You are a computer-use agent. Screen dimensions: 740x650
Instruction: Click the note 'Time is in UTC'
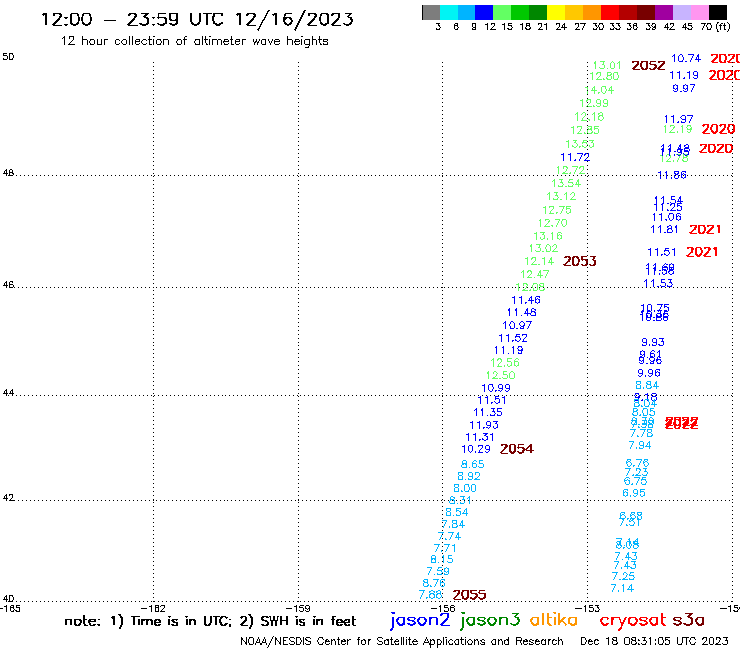click(181, 621)
